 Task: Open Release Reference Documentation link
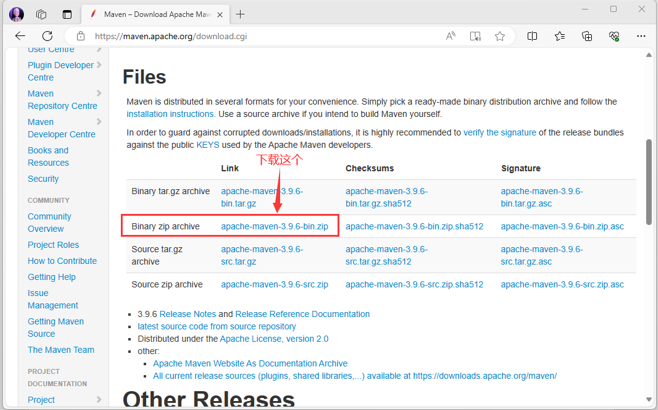point(303,314)
